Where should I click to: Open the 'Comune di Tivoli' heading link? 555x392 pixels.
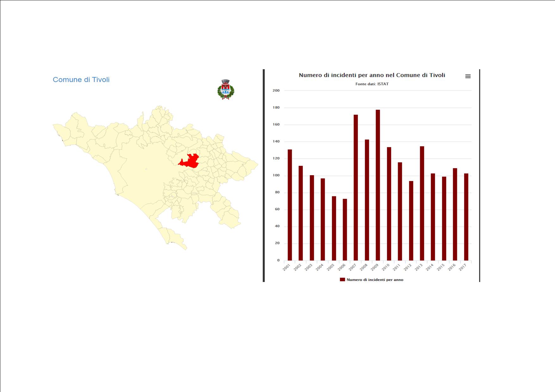tap(81, 80)
